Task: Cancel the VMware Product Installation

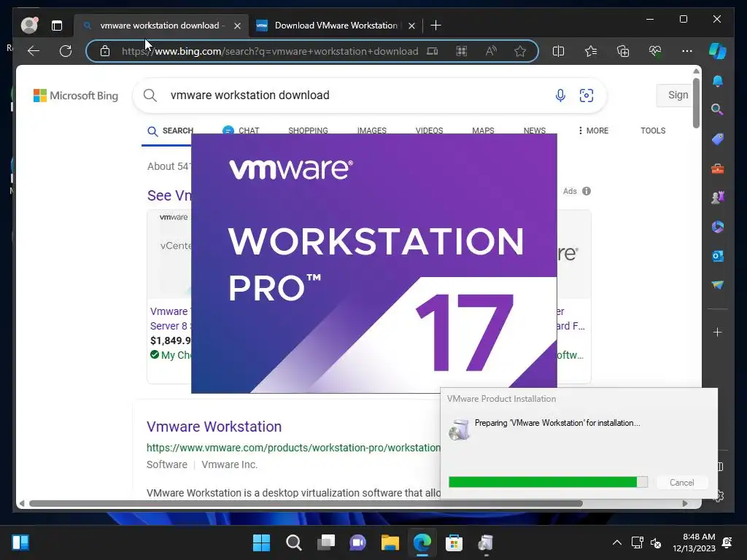Action: pyautogui.click(x=682, y=483)
